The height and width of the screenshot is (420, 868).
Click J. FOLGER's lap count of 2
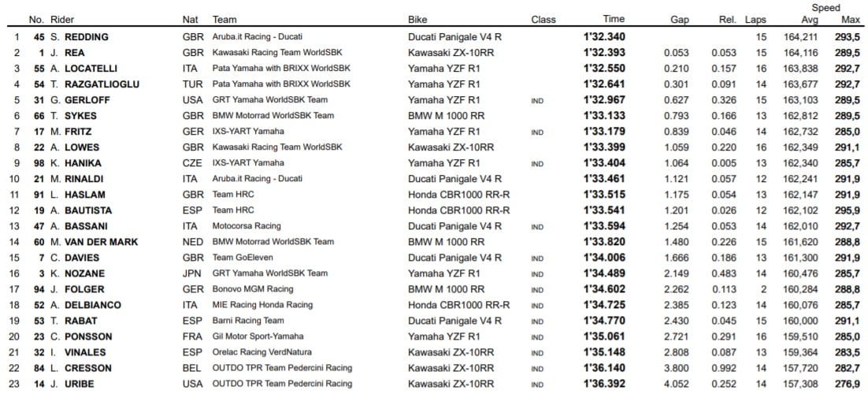pyautogui.click(x=763, y=289)
